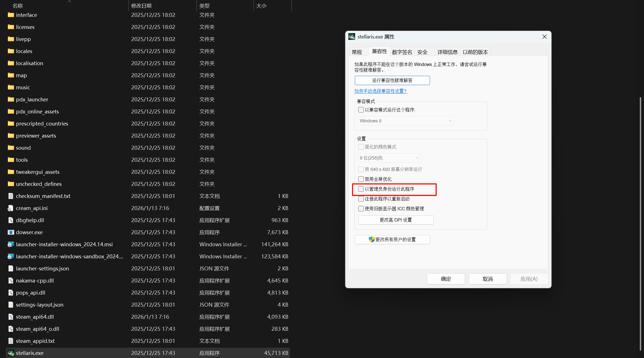Click 更改高 DPI 设置 button
The height and width of the screenshot is (358, 644).
click(x=396, y=220)
